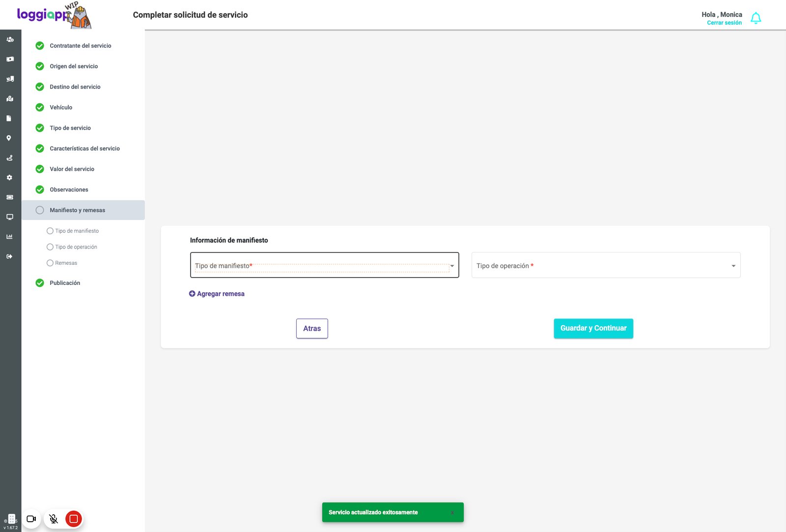The width and height of the screenshot is (786, 532).
Task: Open the desktop monitor sidebar icon
Action: click(x=10, y=217)
